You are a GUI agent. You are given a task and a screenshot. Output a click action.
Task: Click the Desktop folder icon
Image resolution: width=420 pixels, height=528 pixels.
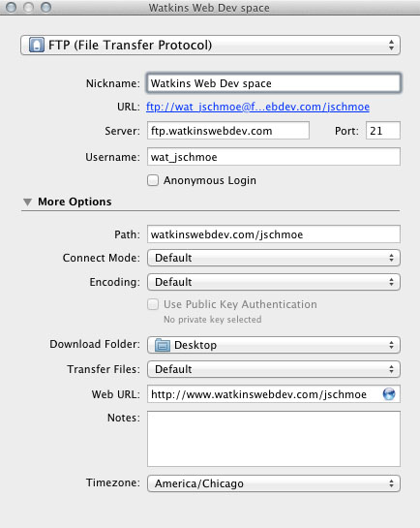(x=162, y=345)
